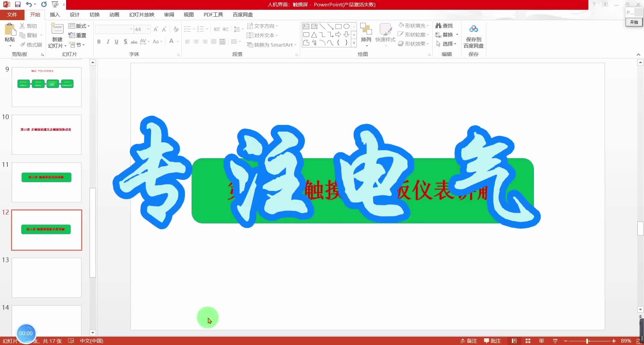The image size is (644, 345).
Task: Switch to the 设计 tab
Action: 74,15
